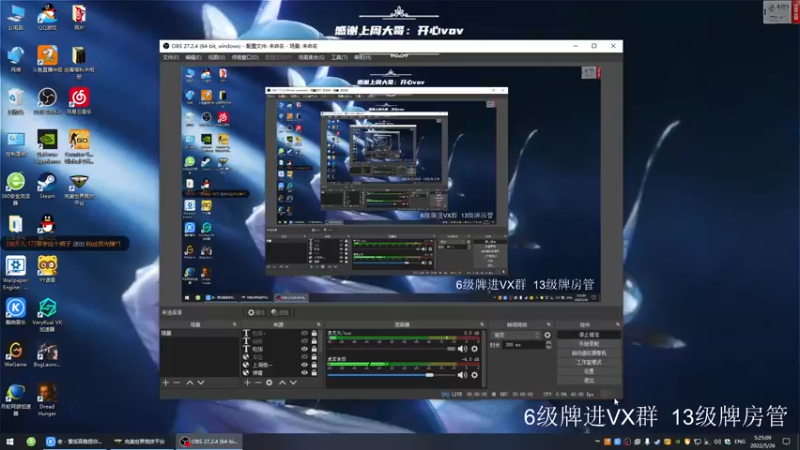Move scene up with the arrow in Scenes panel
The width and height of the screenshot is (800, 450).
pos(190,382)
